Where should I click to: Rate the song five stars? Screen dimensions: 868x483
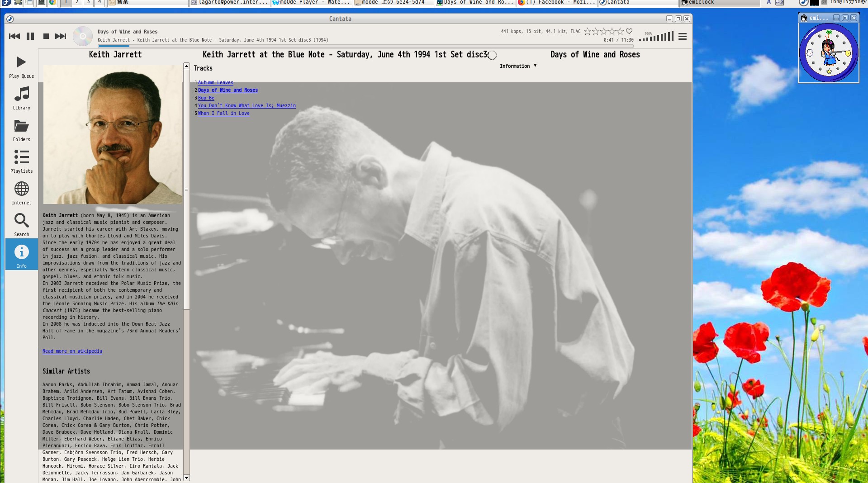coord(620,31)
